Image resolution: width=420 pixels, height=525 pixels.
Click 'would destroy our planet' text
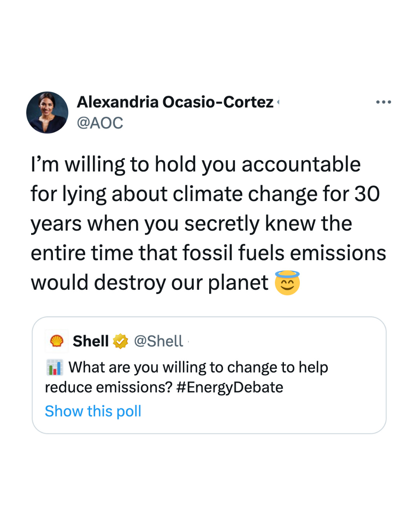(150, 283)
